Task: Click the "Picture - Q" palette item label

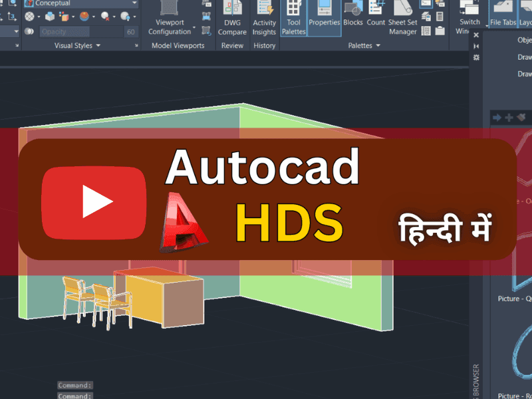Action: tap(515, 299)
